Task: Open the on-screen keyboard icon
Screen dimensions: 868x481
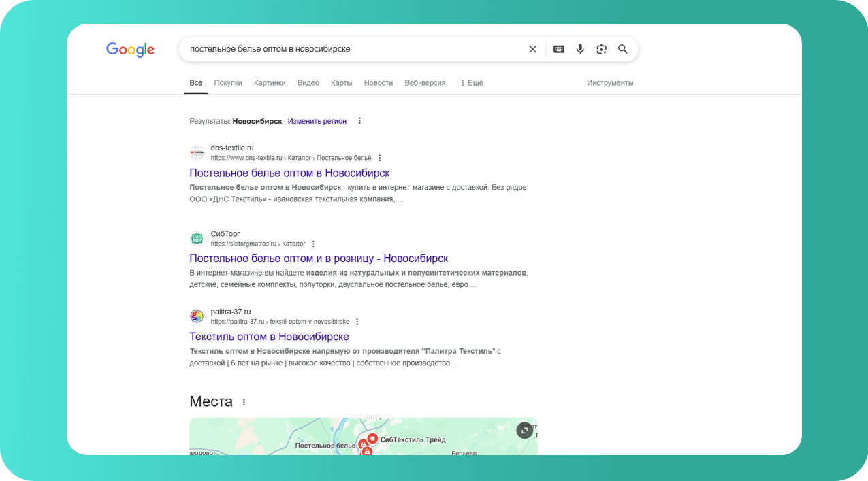Action: (x=559, y=49)
